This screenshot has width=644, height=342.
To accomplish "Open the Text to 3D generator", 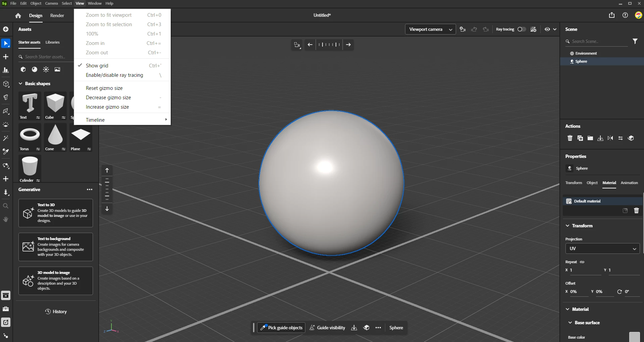I will (56, 213).
